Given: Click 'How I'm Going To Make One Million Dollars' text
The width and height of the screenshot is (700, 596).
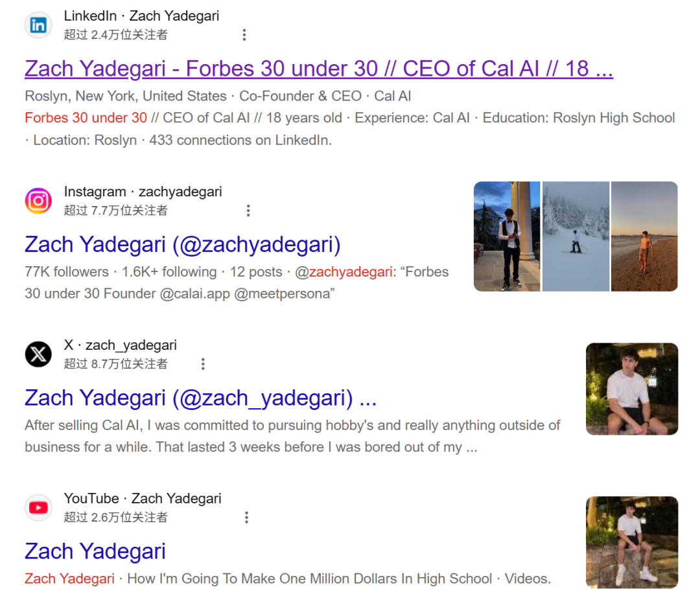Looking at the screenshot, I should 262,579.
